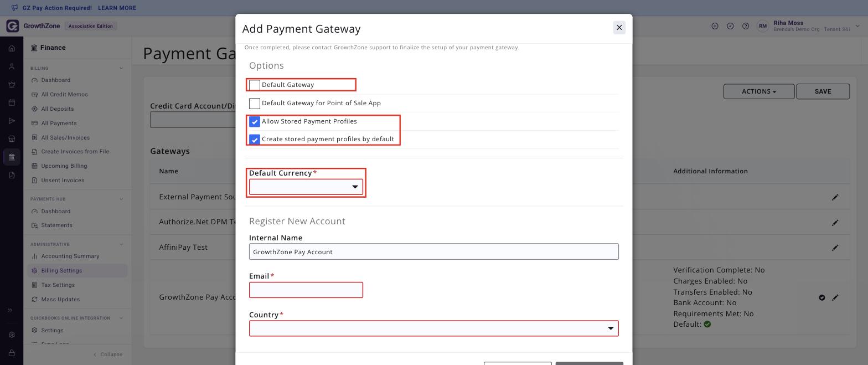
Task: Edit the External Payment Source gateway pencil
Action: point(835,197)
